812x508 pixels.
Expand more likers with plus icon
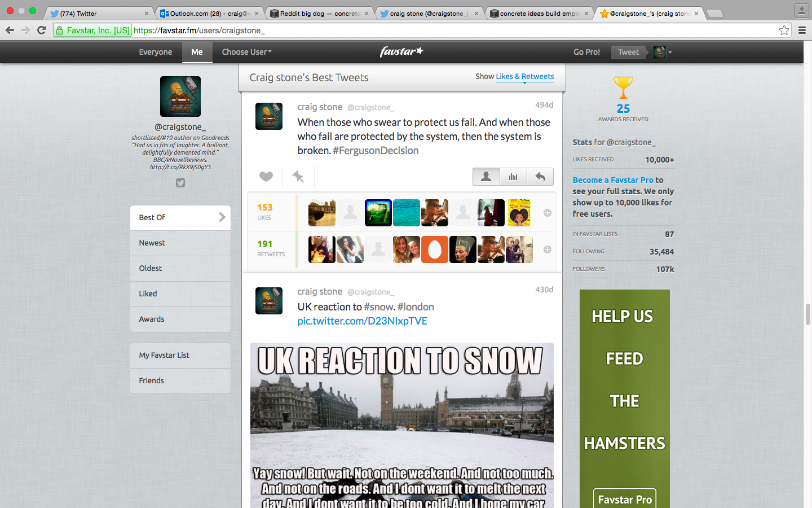(x=547, y=213)
